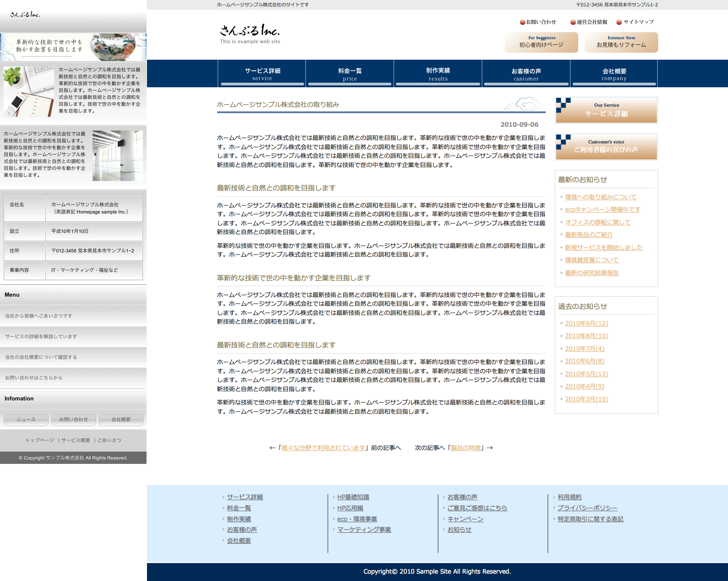Go to previous article 様々な分野で利用されています
This screenshot has height=581, width=728.
point(323,448)
